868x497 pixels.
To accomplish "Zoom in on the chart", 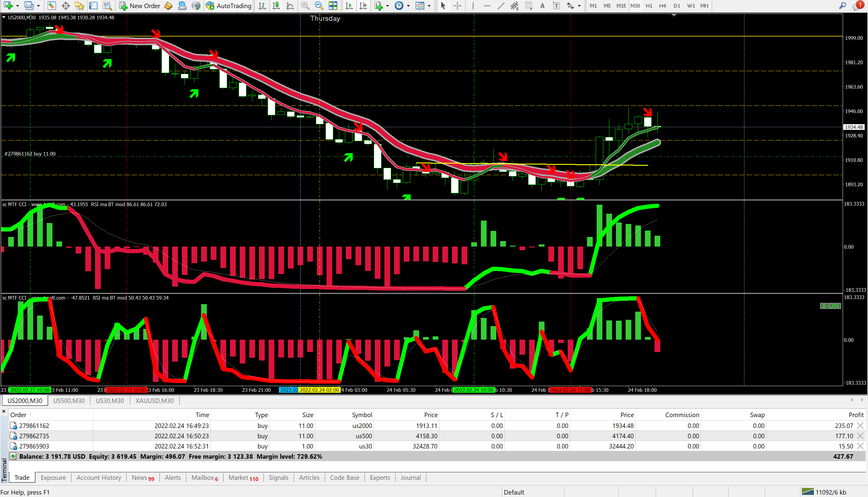I will (x=305, y=6).
